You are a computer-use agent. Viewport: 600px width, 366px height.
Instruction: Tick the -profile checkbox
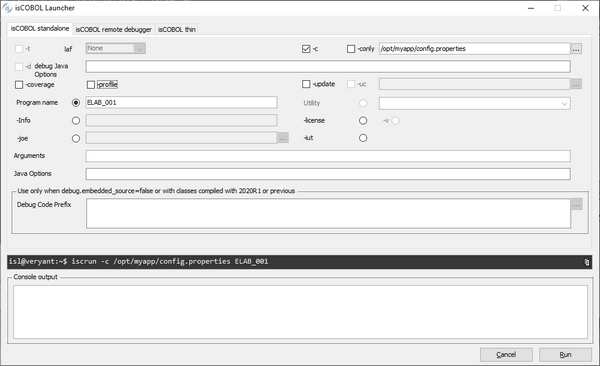click(x=91, y=85)
